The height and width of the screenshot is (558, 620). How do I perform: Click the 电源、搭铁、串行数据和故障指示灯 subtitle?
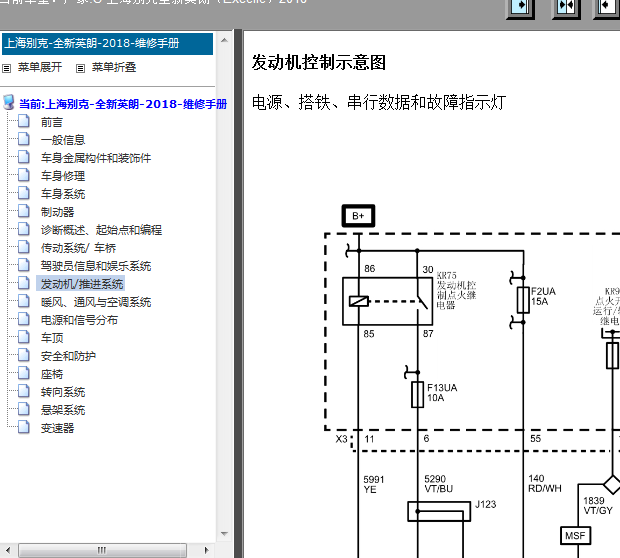379,102
